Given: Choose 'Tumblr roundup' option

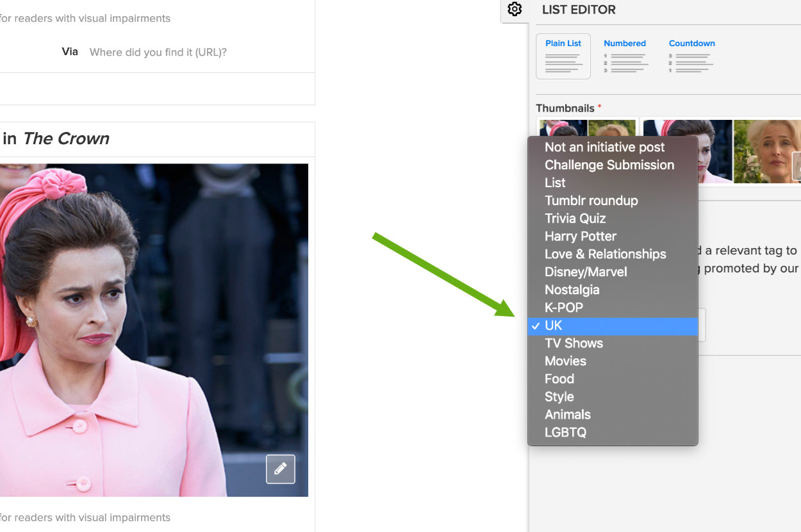Looking at the screenshot, I should [x=613, y=201].
